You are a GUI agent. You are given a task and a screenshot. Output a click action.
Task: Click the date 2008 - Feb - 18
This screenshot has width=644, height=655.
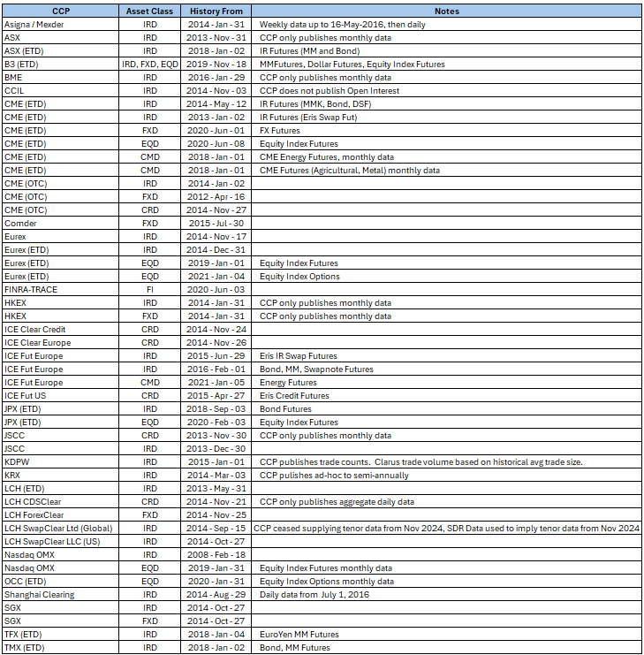216,555
